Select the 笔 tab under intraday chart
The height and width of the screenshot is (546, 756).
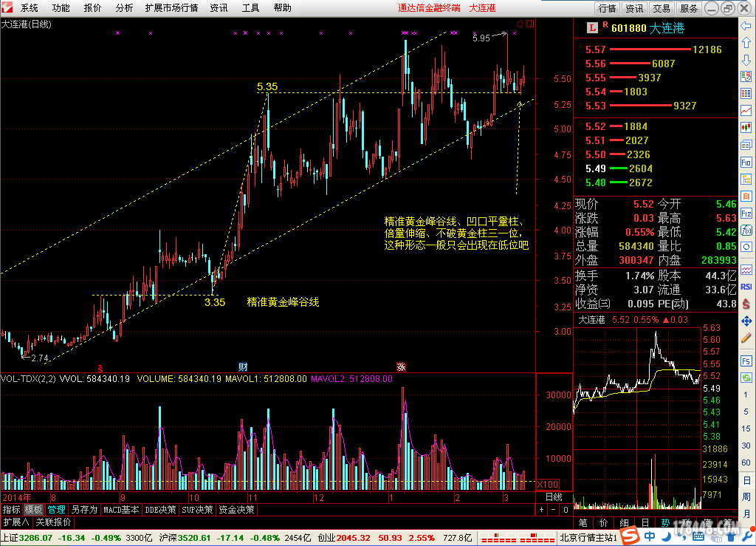tap(583, 522)
